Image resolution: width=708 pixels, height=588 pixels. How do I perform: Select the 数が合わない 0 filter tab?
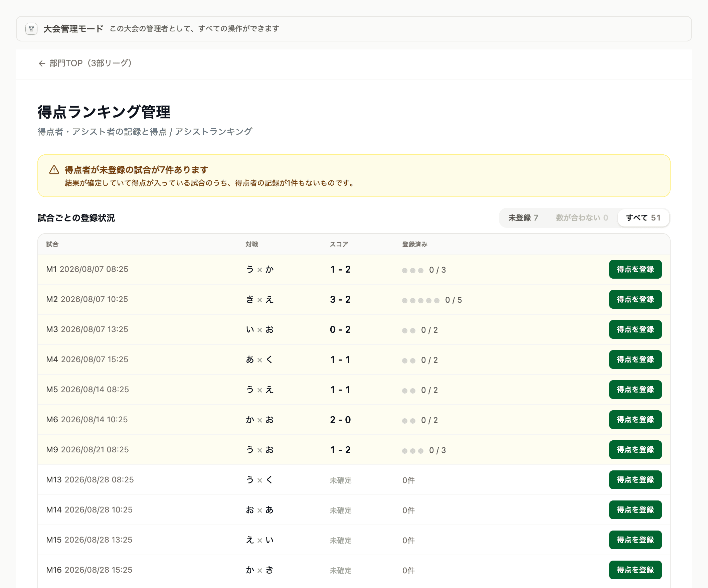[x=582, y=218]
